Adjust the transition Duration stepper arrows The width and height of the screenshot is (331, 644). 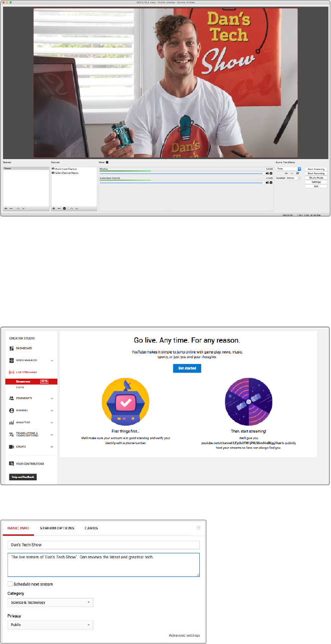click(299, 178)
